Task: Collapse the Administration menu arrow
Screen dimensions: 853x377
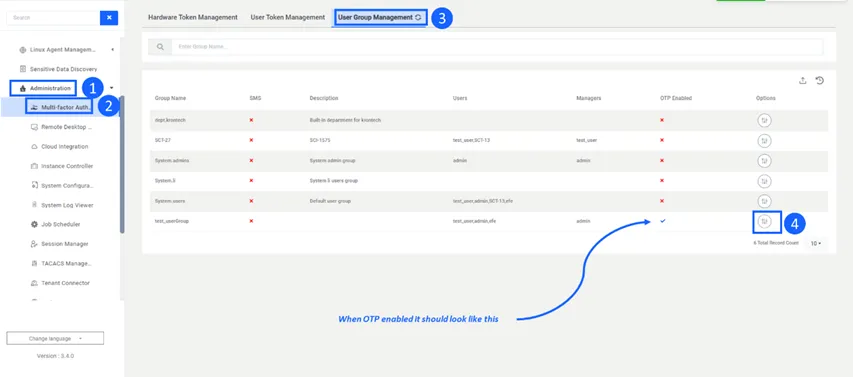Action: coord(112,88)
